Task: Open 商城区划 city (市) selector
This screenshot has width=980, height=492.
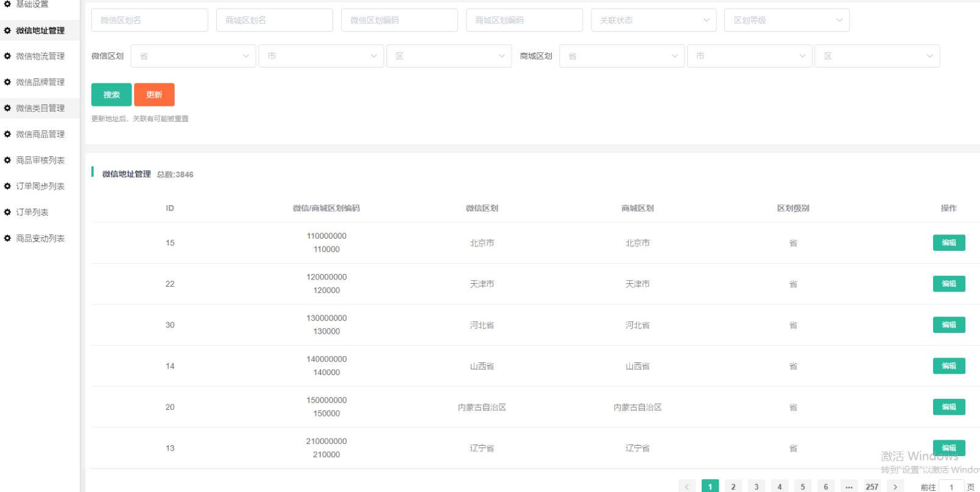Action: [x=749, y=56]
